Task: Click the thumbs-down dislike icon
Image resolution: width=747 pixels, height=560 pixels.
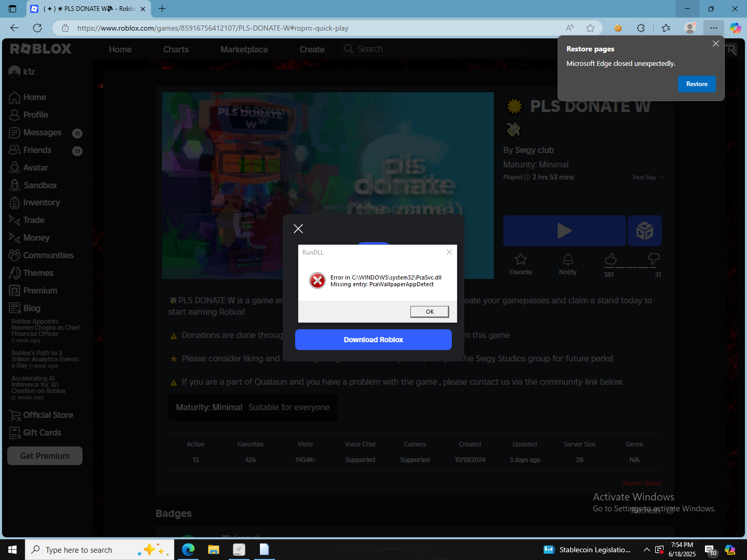Action: click(x=654, y=258)
